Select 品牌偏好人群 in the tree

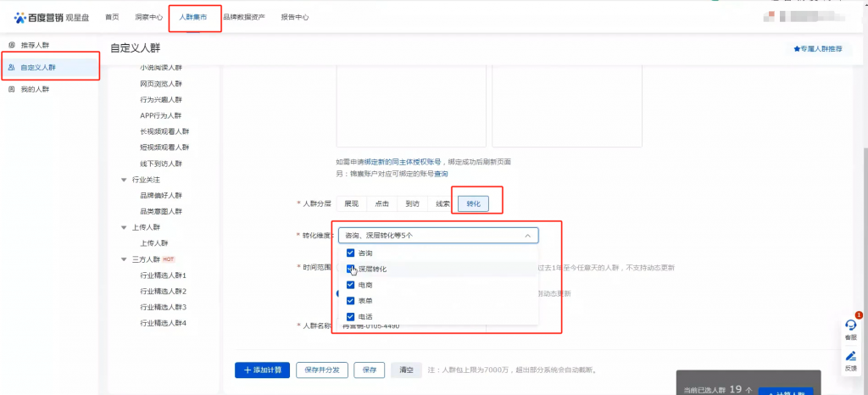point(161,196)
